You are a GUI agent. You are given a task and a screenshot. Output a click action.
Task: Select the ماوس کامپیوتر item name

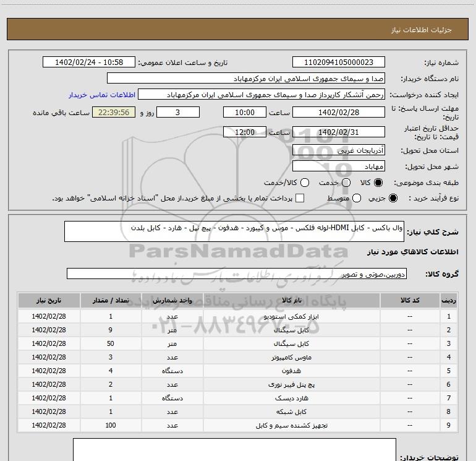[x=291, y=358]
